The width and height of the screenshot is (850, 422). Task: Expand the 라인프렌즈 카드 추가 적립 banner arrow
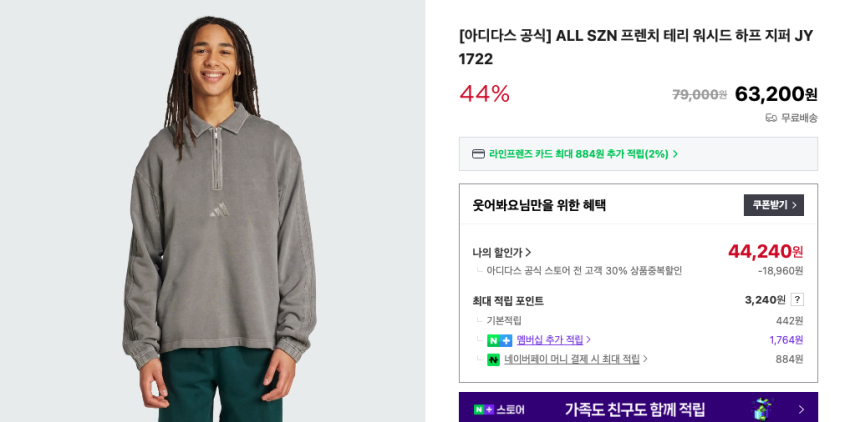point(675,154)
